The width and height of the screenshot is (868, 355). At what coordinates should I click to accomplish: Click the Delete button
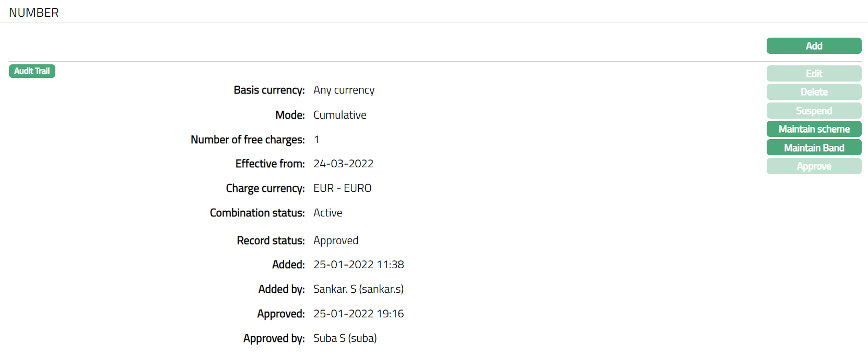coord(814,92)
